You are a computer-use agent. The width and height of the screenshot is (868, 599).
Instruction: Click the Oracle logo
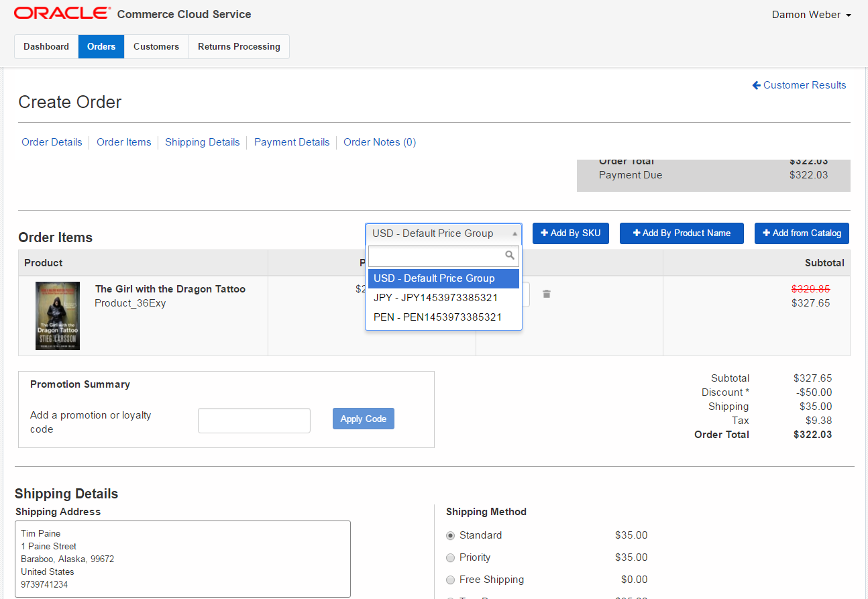click(62, 13)
